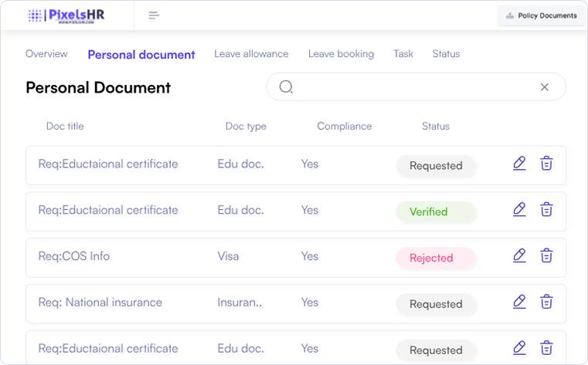Click the magnifier search icon
The width and height of the screenshot is (588, 365).
click(x=286, y=87)
